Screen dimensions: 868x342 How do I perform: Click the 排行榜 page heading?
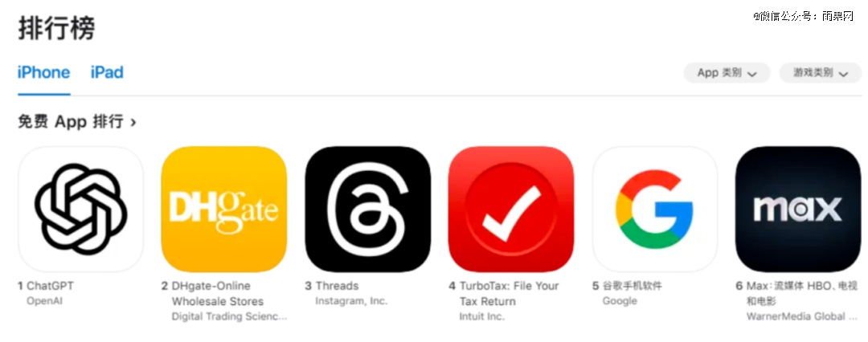[x=56, y=27]
